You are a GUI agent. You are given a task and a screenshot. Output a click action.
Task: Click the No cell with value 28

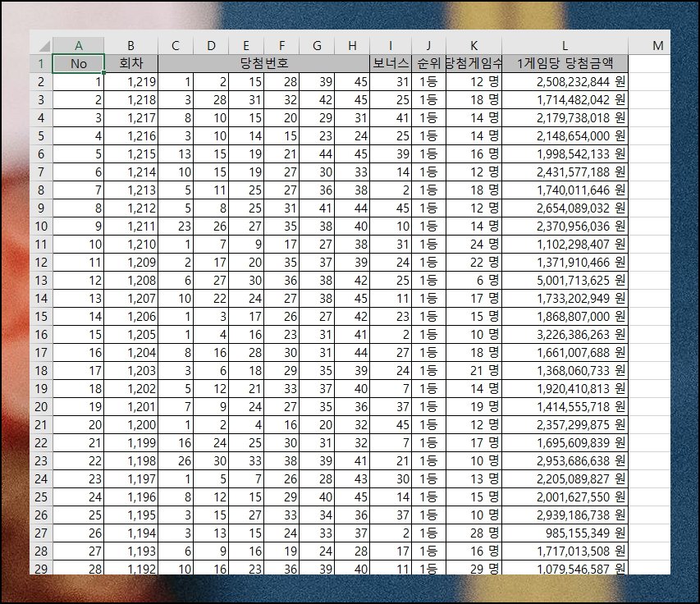79,568
